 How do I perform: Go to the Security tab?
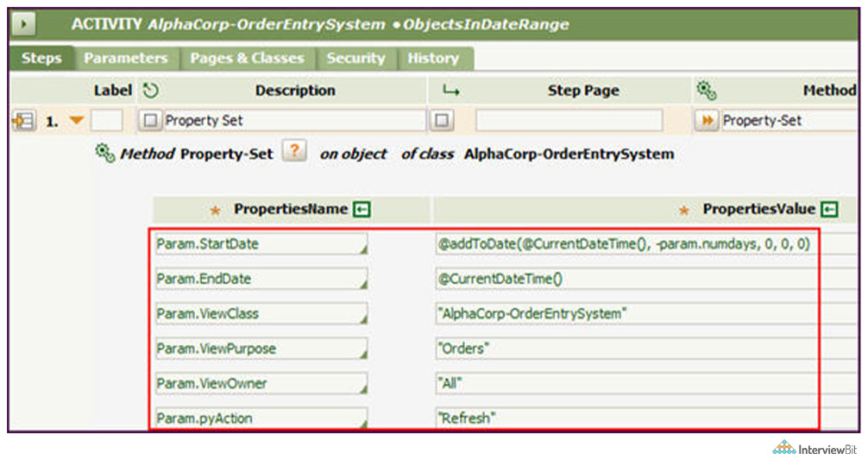(356, 58)
